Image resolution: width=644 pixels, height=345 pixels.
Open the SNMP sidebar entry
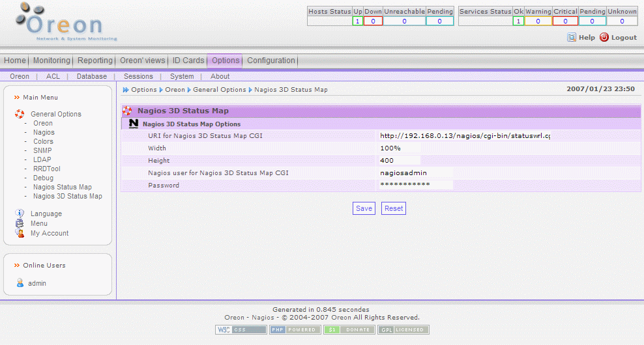pos(43,150)
